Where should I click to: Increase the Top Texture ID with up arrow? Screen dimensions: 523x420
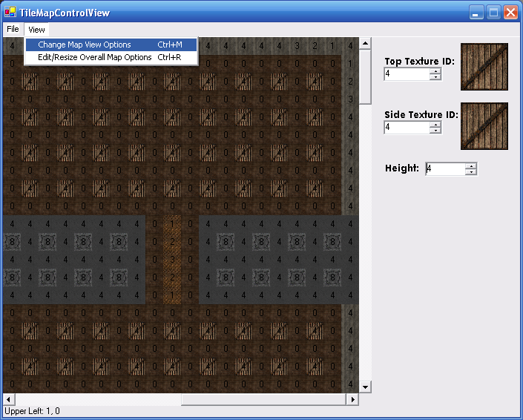click(435, 71)
